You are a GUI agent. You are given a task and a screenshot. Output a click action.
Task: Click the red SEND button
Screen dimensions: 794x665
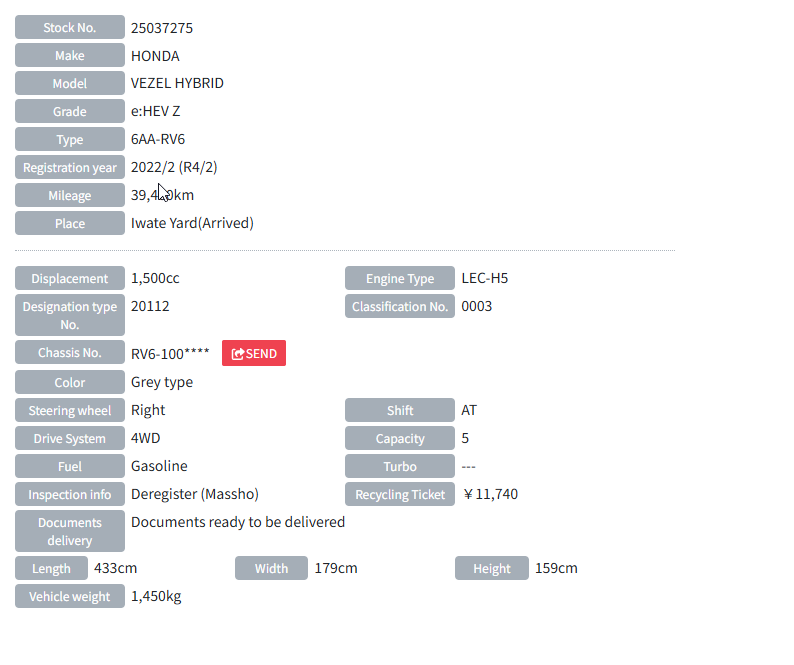254,353
